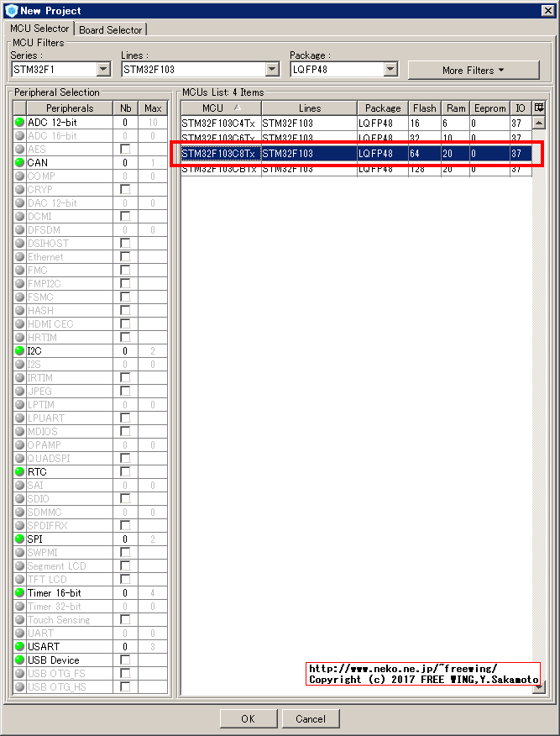Click the Timer 16-bit Nb value field
Viewport: 560px width, 736px height.
(125, 593)
